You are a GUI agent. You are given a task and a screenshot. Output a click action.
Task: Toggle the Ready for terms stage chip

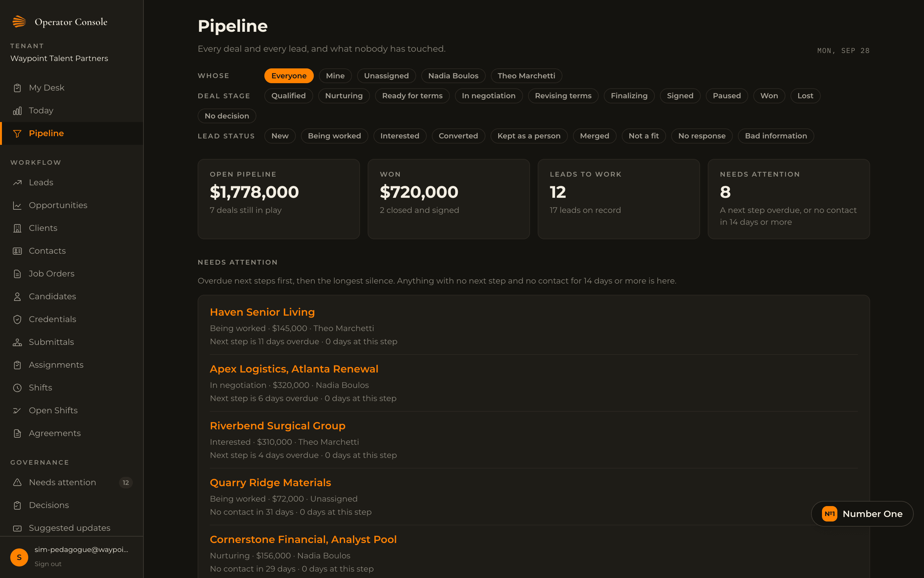(x=412, y=96)
